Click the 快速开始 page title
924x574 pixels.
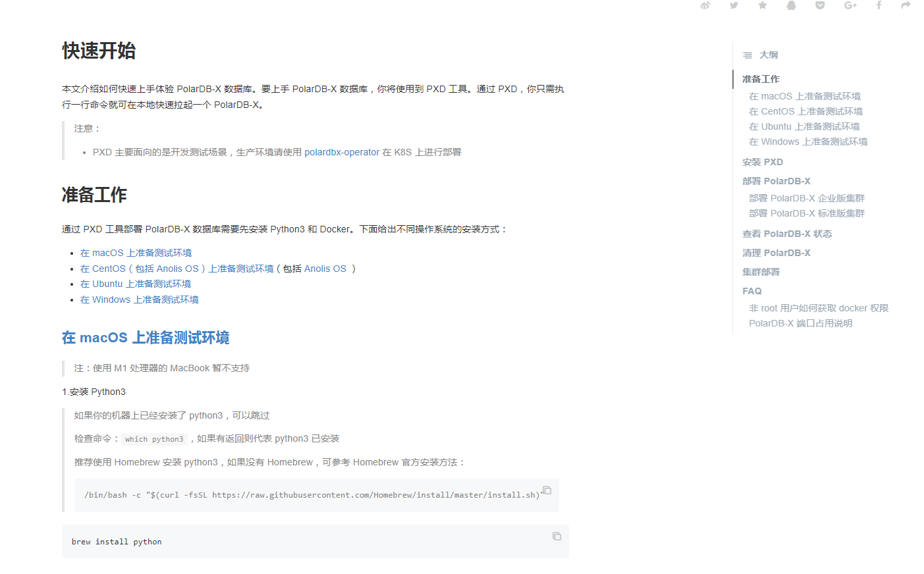(99, 51)
